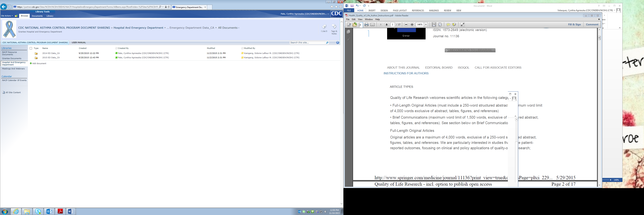Switch to the Documents ribbon tab
644x215 pixels.
click(37, 16)
